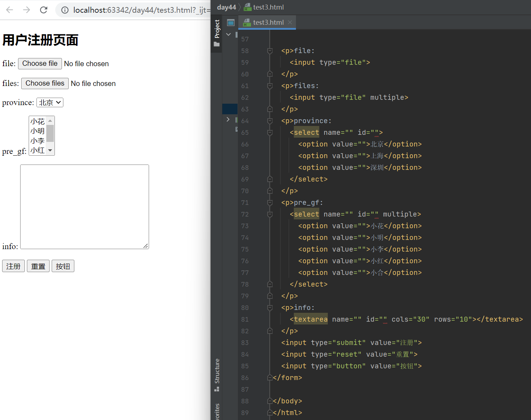Click the 按钮 button
Screen dimensions: 531x420
point(63,266)
